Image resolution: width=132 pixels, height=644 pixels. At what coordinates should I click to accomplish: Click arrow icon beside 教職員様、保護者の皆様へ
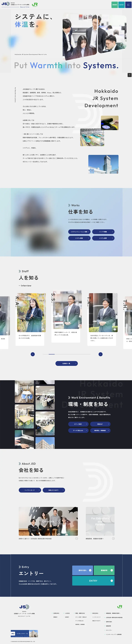coord(113,539)
